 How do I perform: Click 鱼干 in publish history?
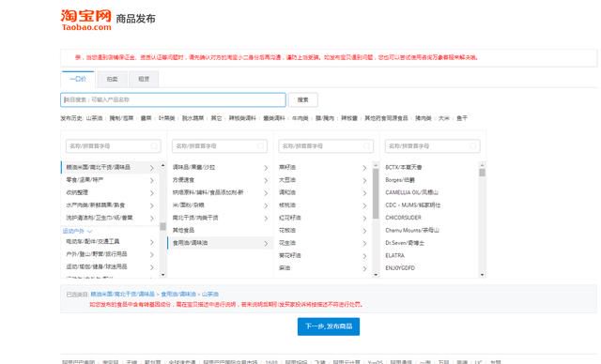(x=461, y=118)
